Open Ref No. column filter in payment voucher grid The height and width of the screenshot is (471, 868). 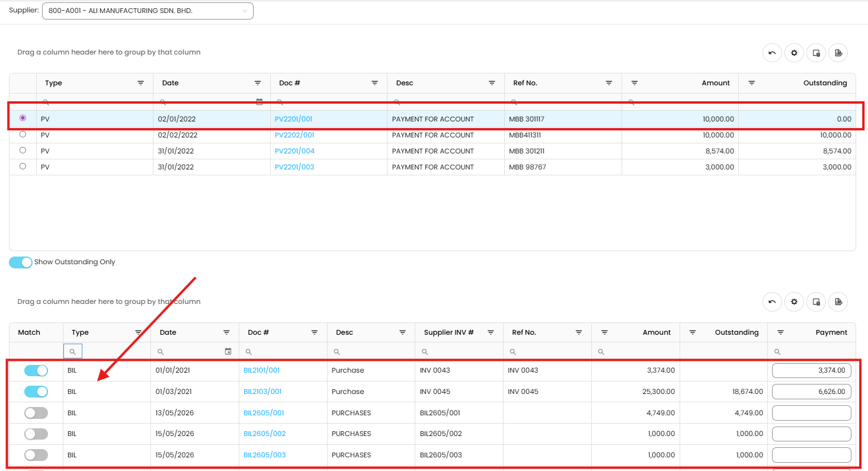coord(608,83)
